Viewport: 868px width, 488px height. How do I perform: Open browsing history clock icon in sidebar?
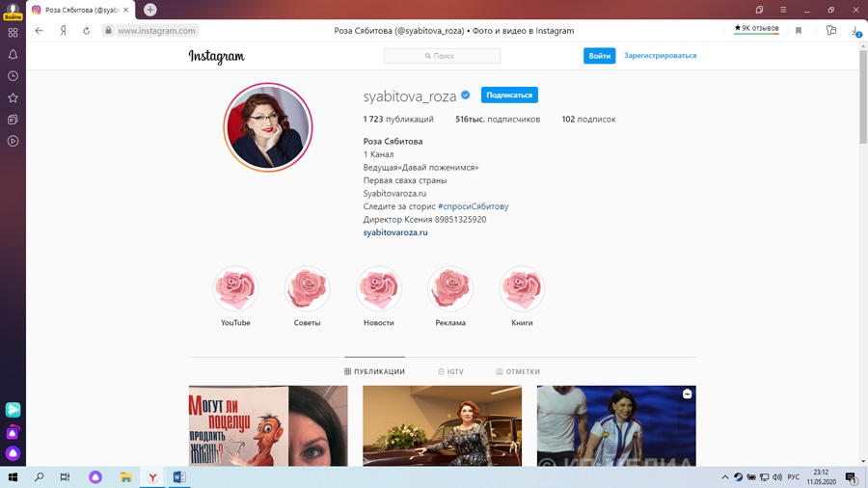[x=13, y=76]
